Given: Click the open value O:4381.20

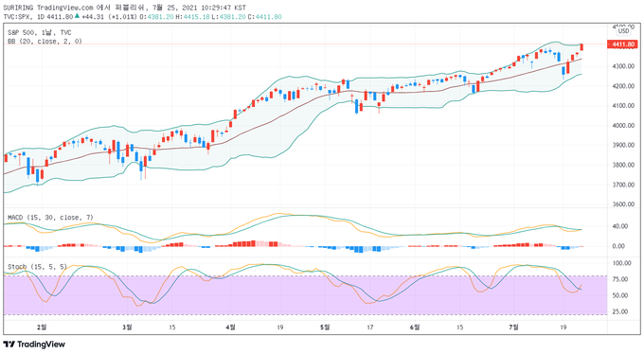Looking at the screenshot, I should 157,17.
